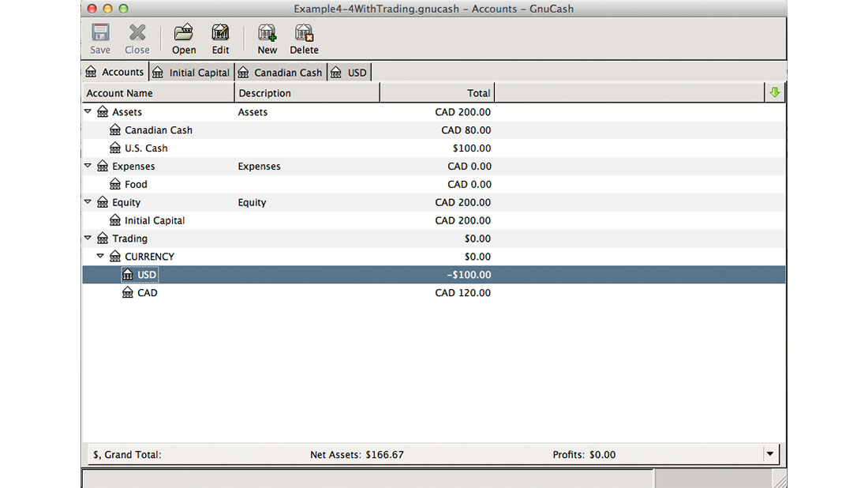Image resolution: width=868 pixels, height=488 pixels.
Task: Click the Edit account toolbar icon
Action: tap(220, 33)
